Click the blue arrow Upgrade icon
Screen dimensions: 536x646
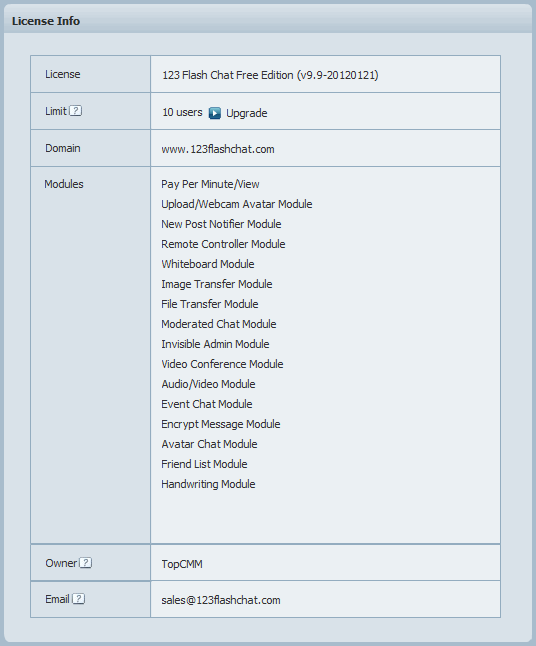click(215, 113)
